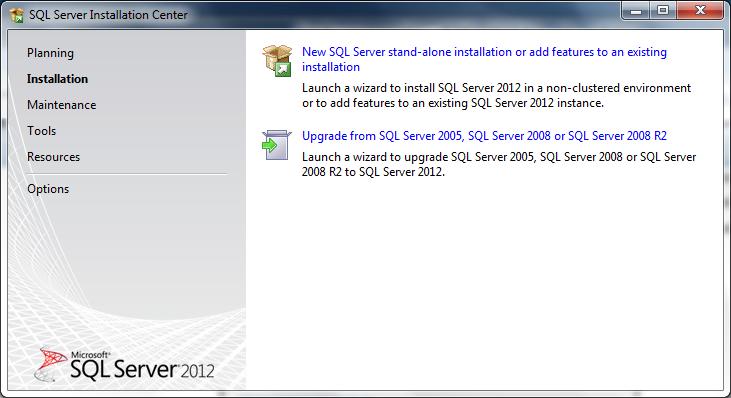Image resolution: width=731 pixels, height=398 pixels.
Task: Open the Tools section
Action: (41, 131)
